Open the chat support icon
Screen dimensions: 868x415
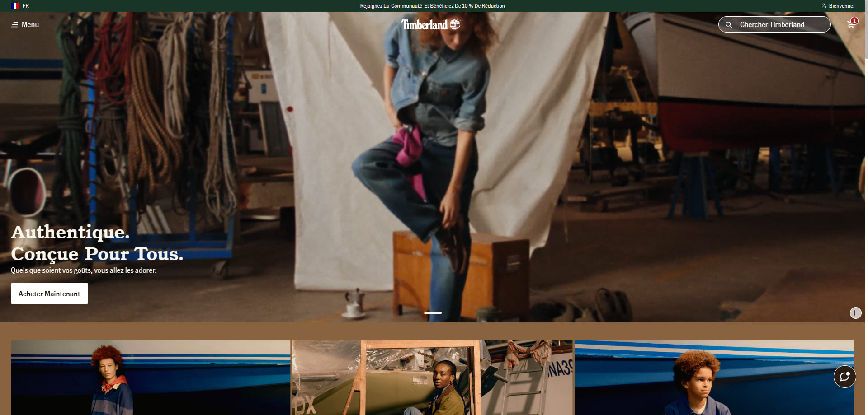[844, 377]
